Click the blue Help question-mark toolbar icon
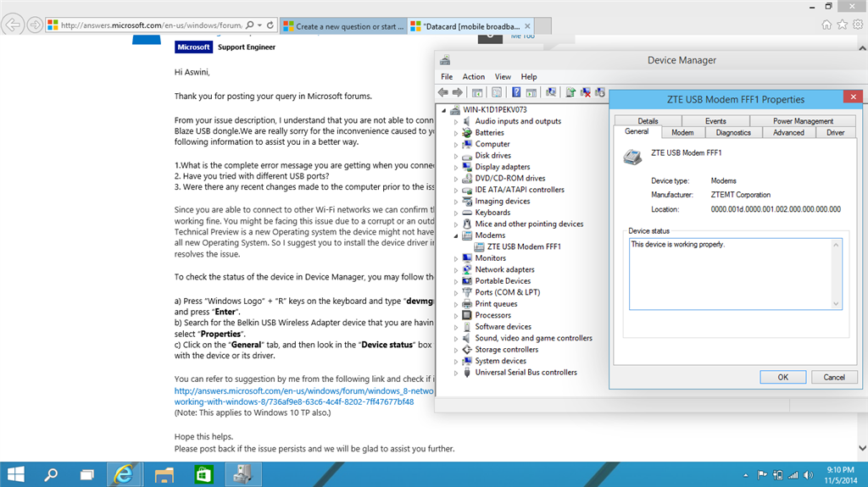The height and width of the screenshot is (487, 868). pyautogui.click(x=516, y=92)
